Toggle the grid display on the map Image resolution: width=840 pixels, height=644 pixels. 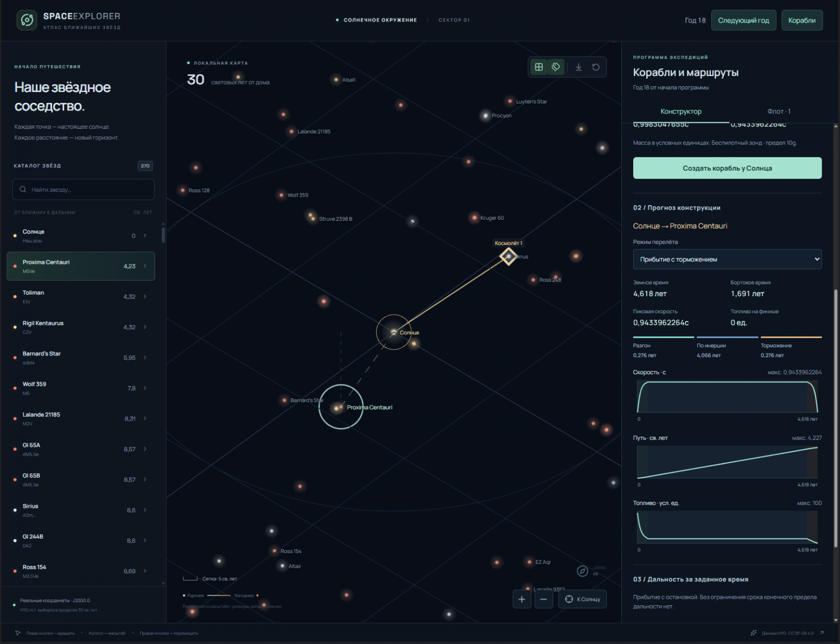539,67
